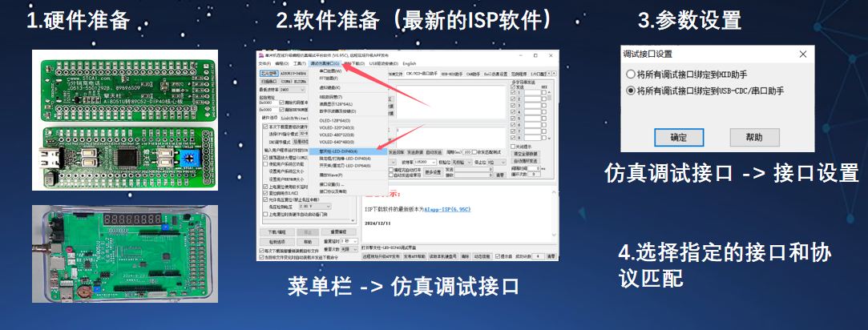868x330 pixels.
Task: Toggle the 编程完自动打开 checkbox
Action: 391,170
